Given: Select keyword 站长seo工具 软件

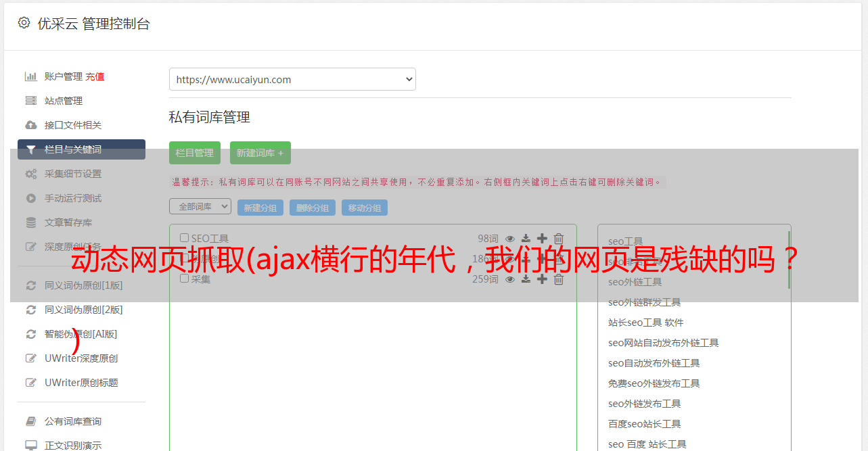Looking at the screenshot, I should point(646,323).
